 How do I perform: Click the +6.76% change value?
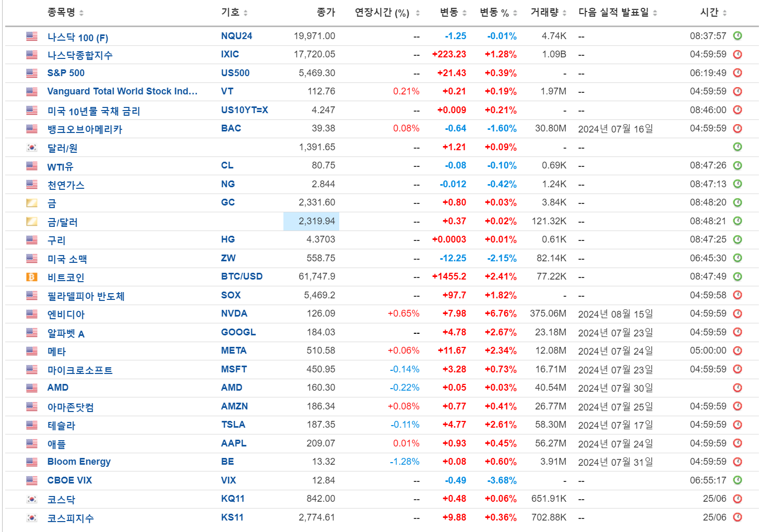501,313
